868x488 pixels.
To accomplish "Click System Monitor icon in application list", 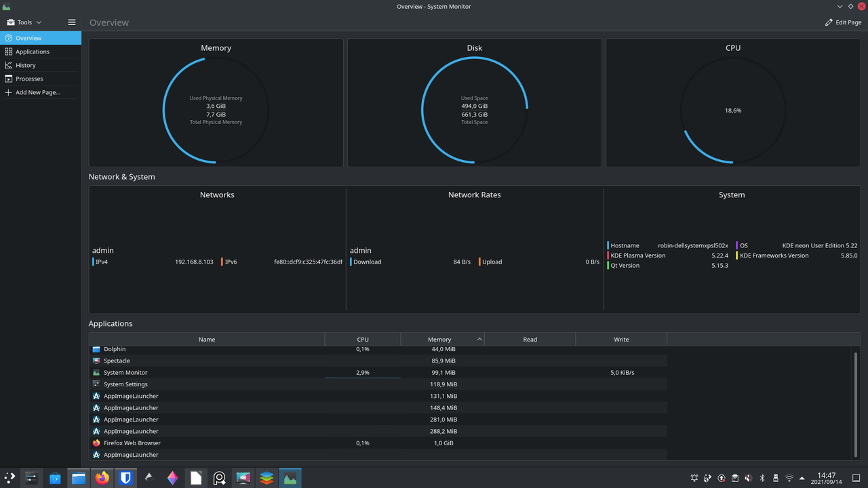I will point(96,372).
